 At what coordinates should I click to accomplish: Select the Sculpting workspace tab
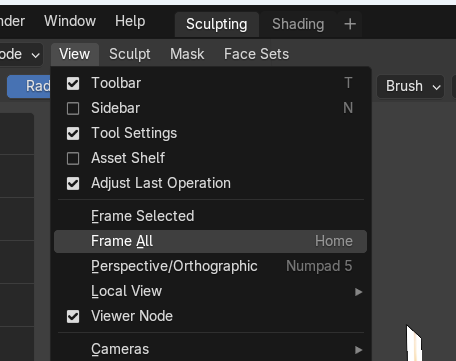point(217,24)
